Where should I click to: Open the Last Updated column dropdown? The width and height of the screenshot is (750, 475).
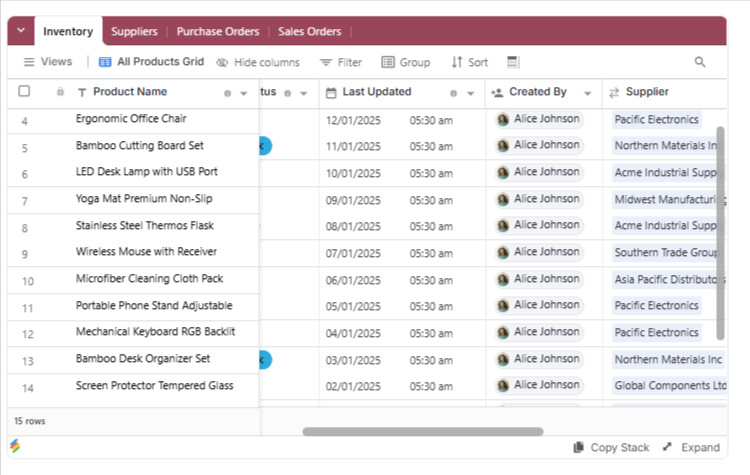click(470, 93)
